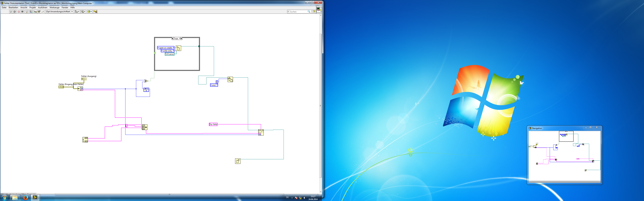Click the Clean Up Diagram icon
644x201 pixels.
point(95,12)
